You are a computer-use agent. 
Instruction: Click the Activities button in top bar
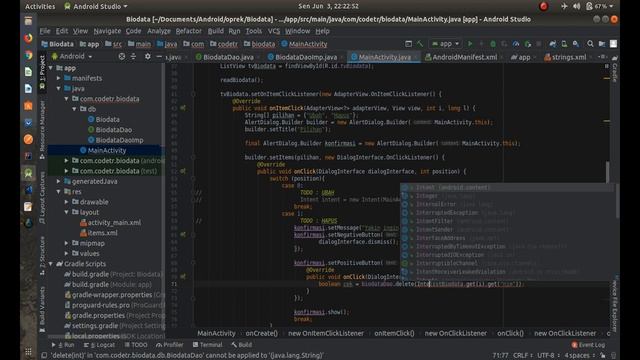tap(40, 7)
